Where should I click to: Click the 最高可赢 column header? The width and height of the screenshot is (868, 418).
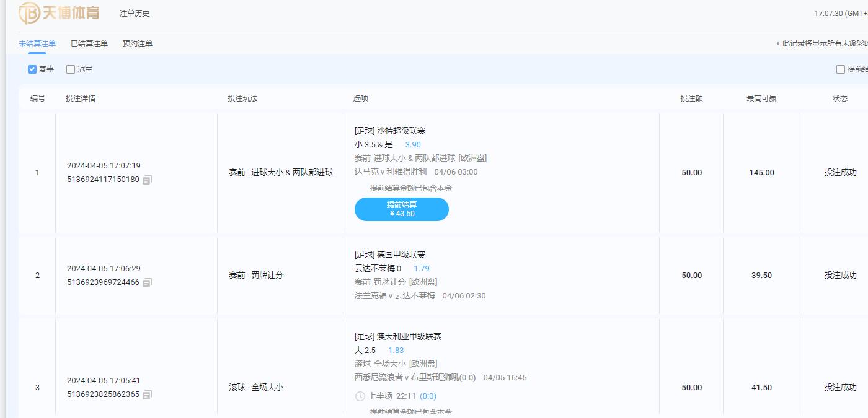(761, 98)
